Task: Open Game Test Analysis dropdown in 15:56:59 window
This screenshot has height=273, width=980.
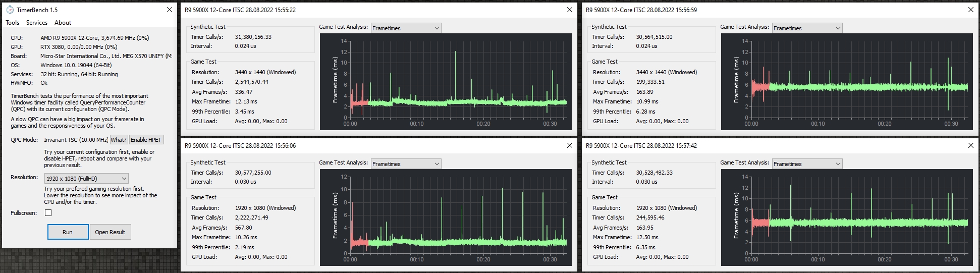Action: (807, 28)
